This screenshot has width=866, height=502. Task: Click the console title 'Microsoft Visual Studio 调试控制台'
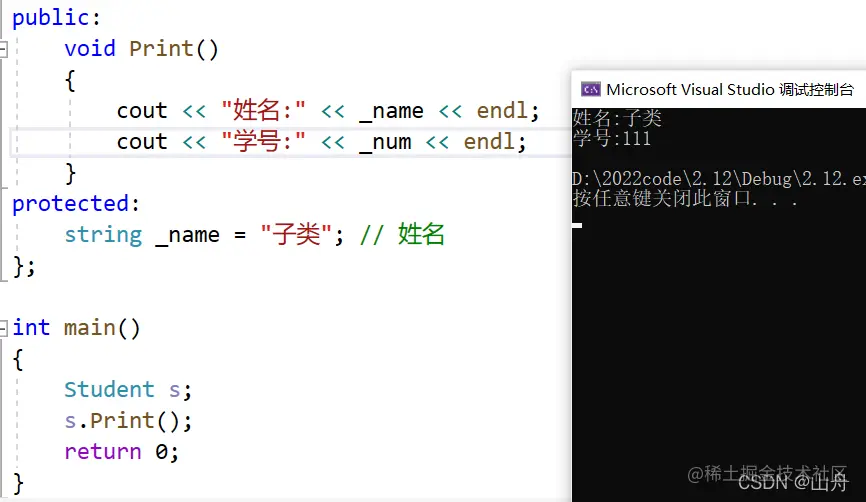730,89
